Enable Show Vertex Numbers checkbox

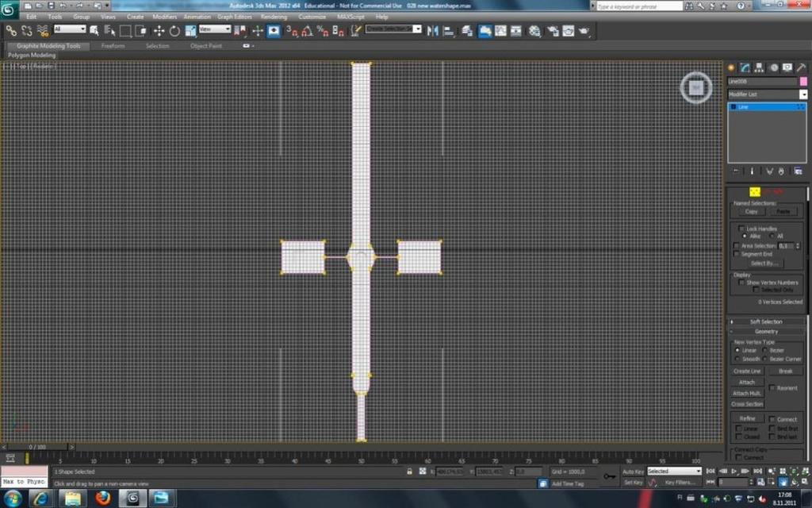pyautogui.click(x=741, y=283)
